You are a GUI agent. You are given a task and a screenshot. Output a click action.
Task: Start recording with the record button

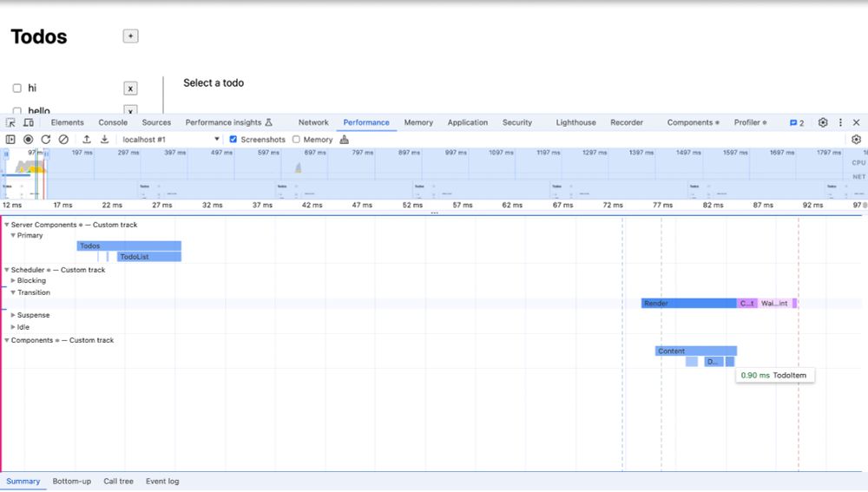click(29, 140)
